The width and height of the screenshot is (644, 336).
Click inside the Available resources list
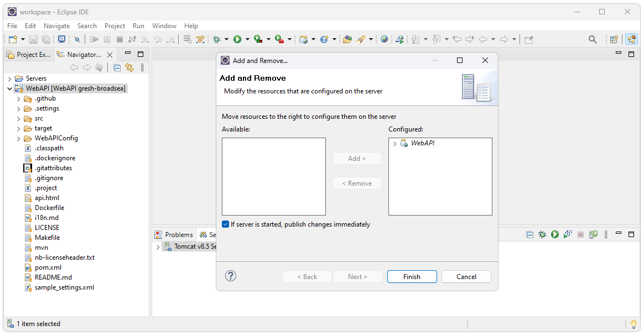pos(273,176)
